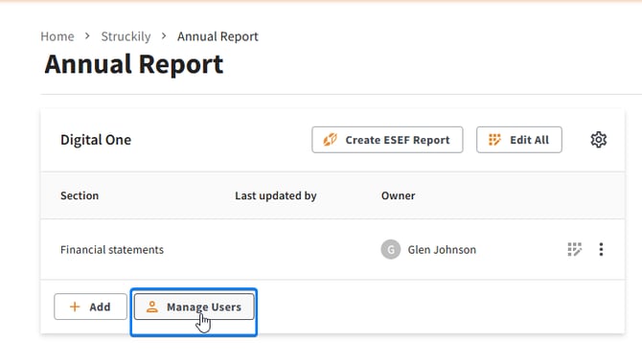The height and width of the screenshot is (364, 642).
Task: Click the Owner column header
Action: click(398, 195)
